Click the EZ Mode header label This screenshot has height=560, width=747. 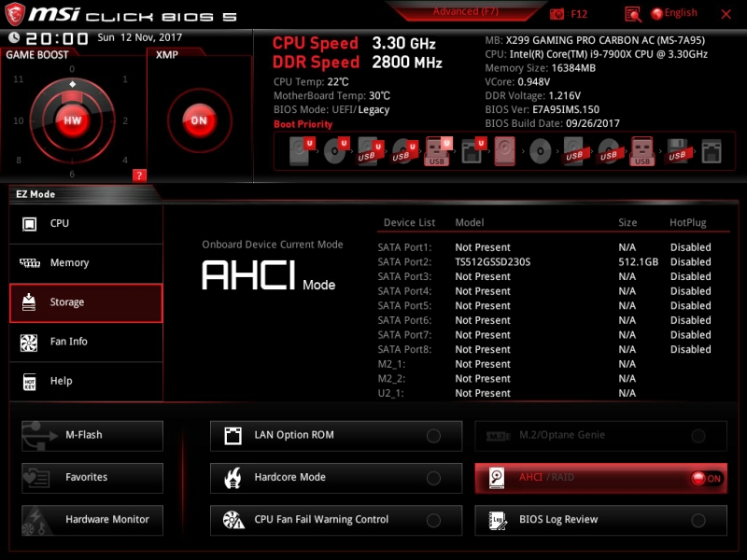click(x=35, y=194)
